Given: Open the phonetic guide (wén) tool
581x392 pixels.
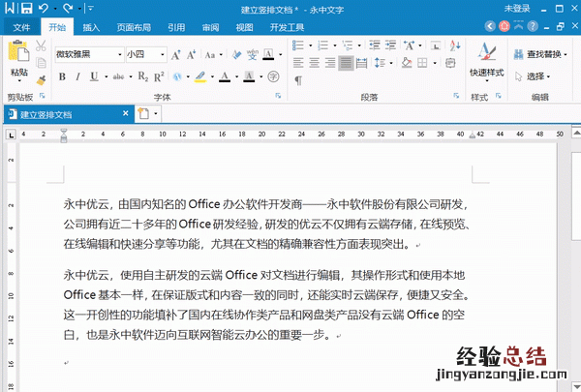Looking at the screenshot, I should tap(253, 55).
